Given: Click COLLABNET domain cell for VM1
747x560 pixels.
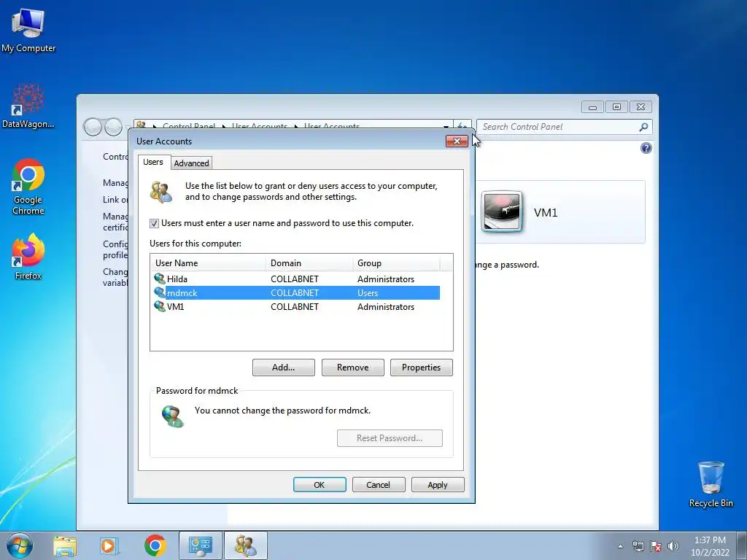Looking at the screenshot, I should pyautogui.click(x=295, y=307).
